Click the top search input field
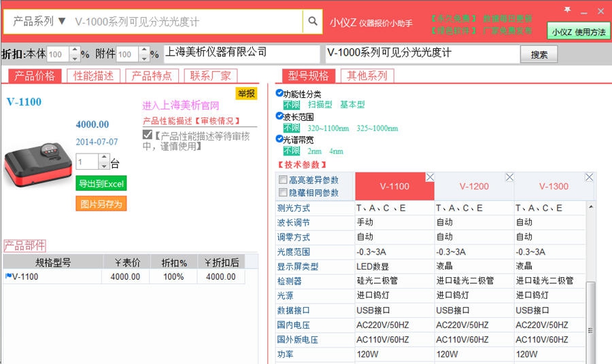The image size is (612, 364). (x=188, y=21)
